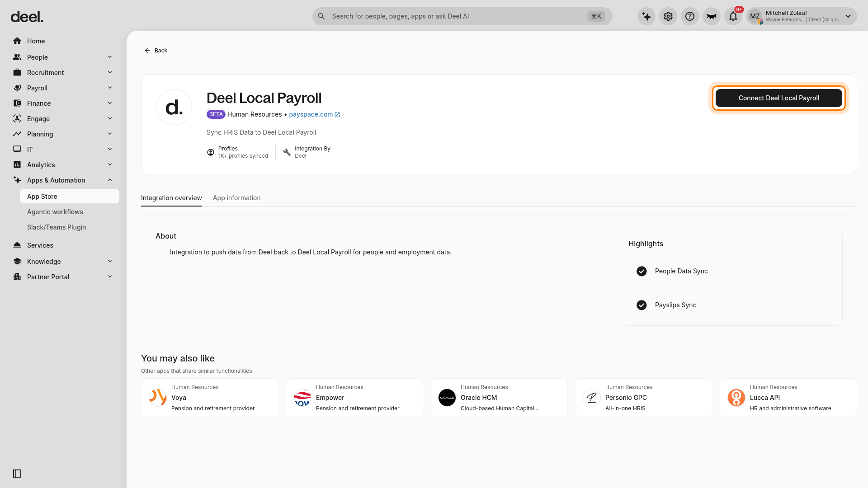The height and width of the screenshot is (488, 868).
Task: Open the Empower app card
Action: [354, 398]
